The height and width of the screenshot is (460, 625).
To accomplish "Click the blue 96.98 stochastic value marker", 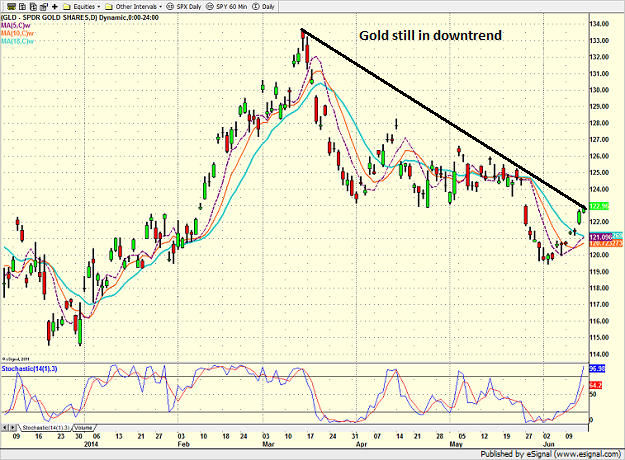I will [x=597, y=369].
